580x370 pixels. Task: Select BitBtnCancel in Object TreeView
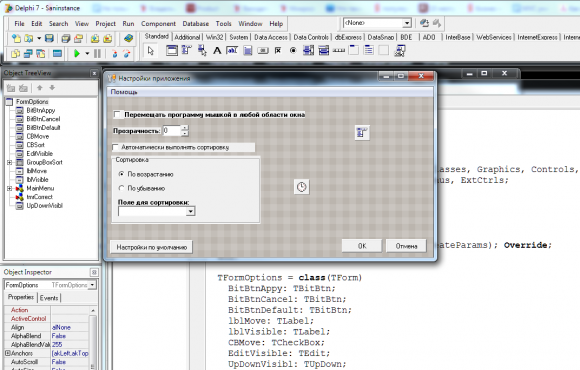click(43, 119)
